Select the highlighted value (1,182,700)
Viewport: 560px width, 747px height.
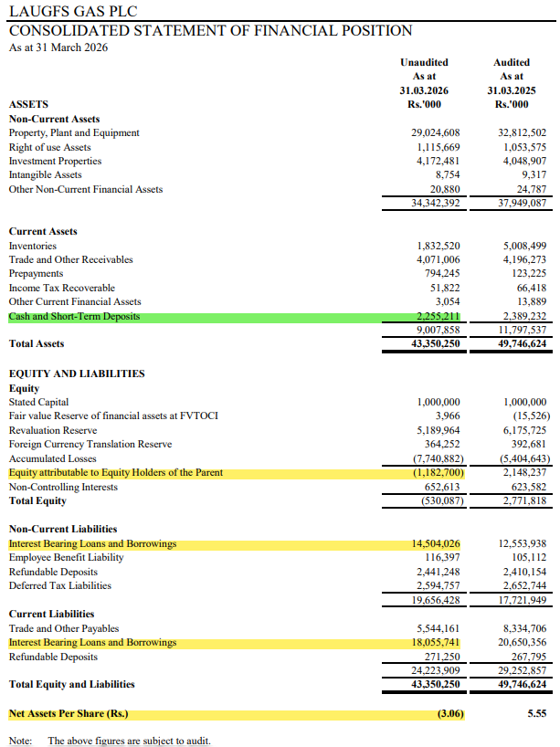tap(438, 473)
